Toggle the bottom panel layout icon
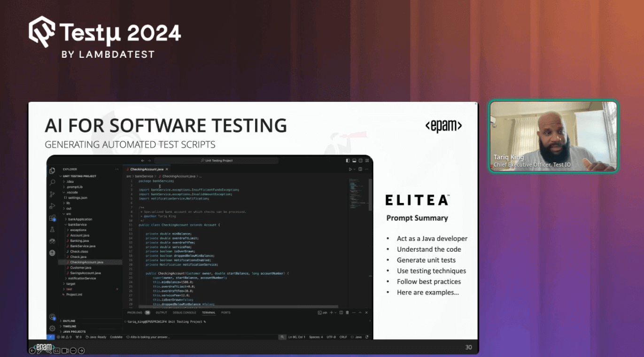 click(x=354, y=161)
